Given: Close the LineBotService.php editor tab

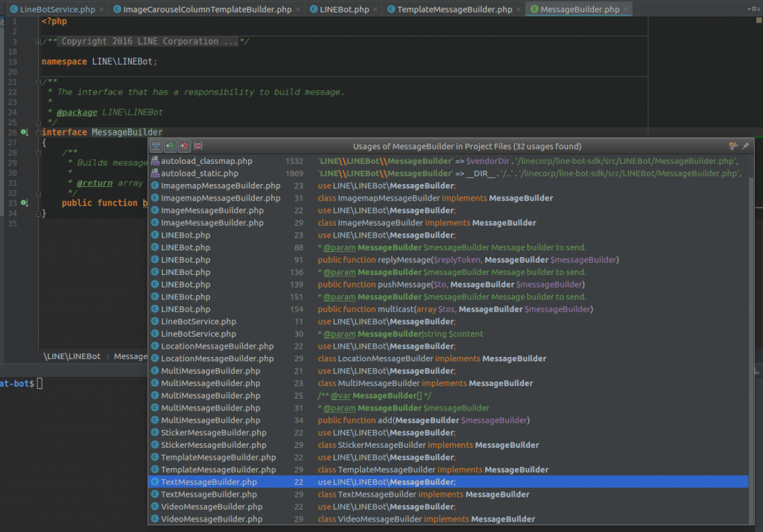Looking at the screenshot, I should pyautogui.click(x=101, y=10).
